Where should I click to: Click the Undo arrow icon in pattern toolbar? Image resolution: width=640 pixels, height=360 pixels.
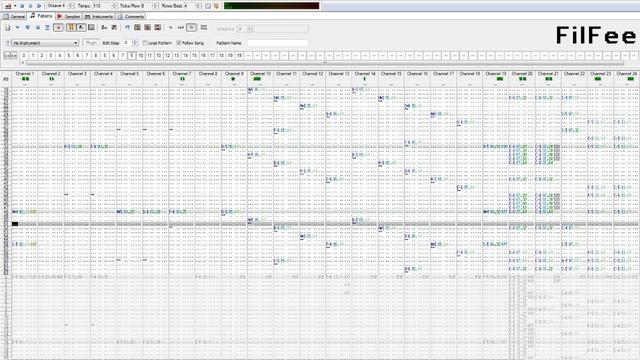tap(127, 27)
